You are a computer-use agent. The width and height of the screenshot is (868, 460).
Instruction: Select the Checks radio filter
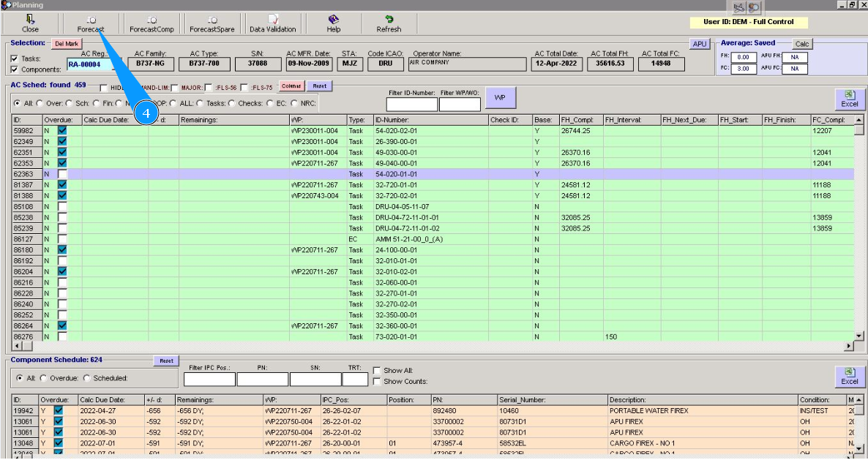(x=233, y=103)
